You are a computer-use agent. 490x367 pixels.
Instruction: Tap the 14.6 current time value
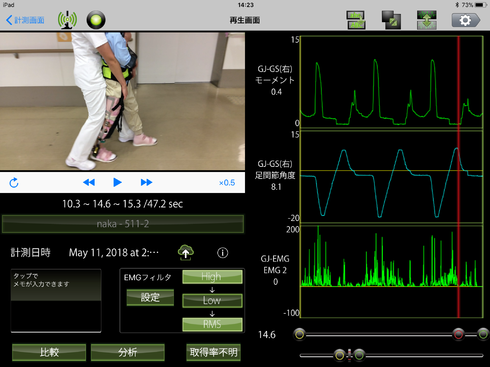click(x=267, y=335)
